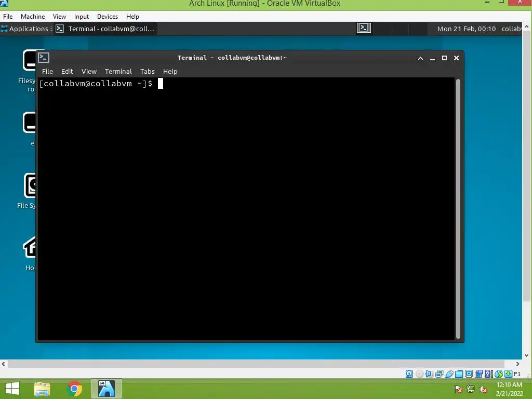The width and height of the screenshot is (532, 399).
Task: Click the VirtualBox USB devices indicator
Action: pyautogui.click(x=449, y=374)
